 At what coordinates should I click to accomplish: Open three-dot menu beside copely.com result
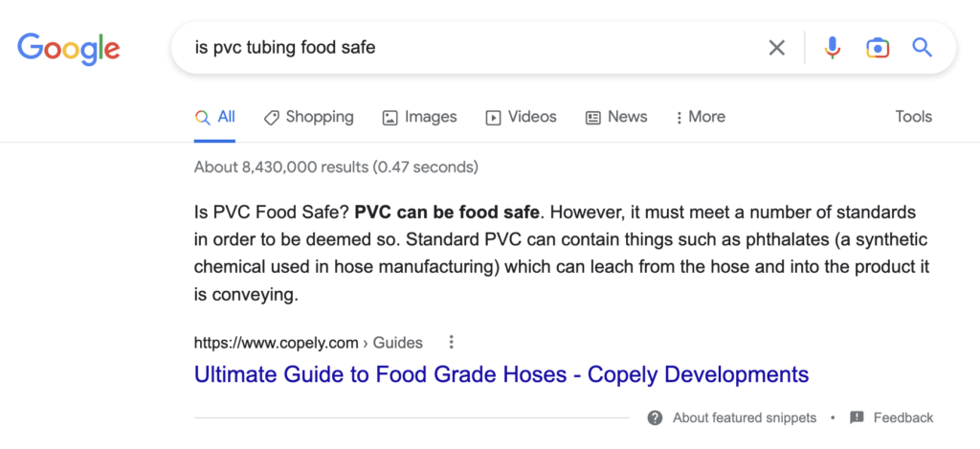(452, 342)
